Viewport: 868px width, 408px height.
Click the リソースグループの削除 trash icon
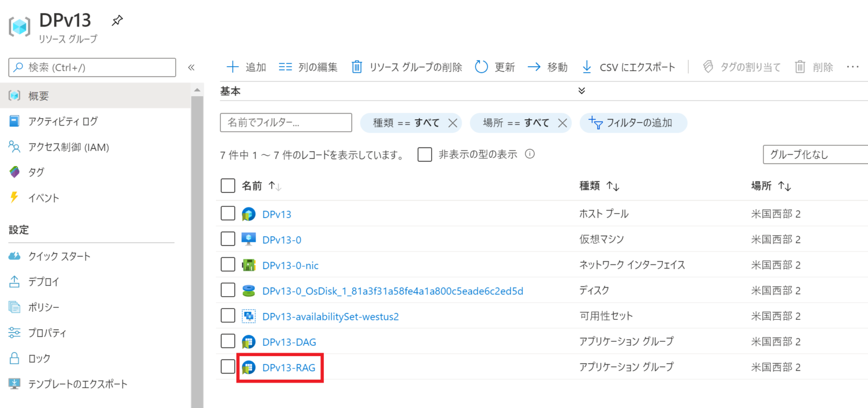coord(357,67)
